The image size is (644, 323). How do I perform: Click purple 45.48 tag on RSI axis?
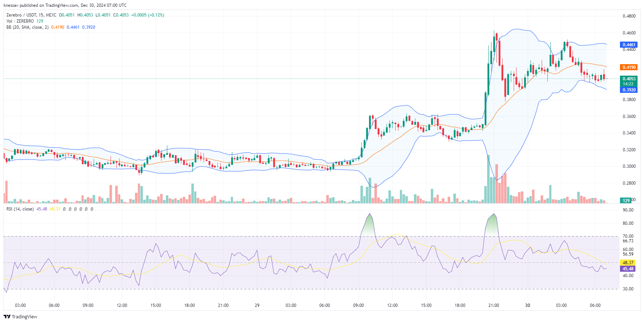click(628, 269)
